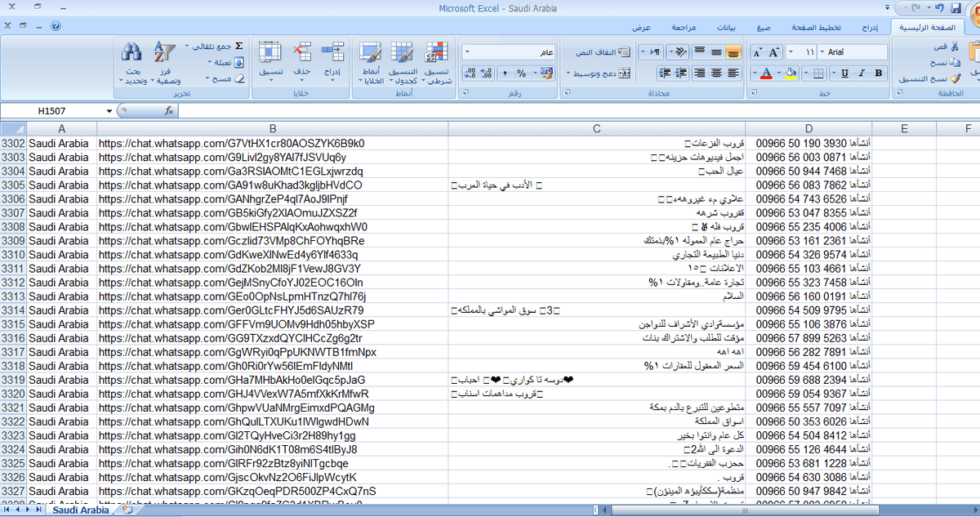980x517 pixels.
Task: Open the number format dropdown showing عام
Action: point(466,52)
